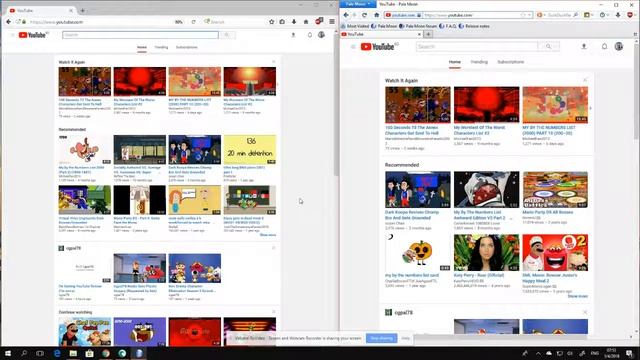Reload the page in the Firefox window

193,22
